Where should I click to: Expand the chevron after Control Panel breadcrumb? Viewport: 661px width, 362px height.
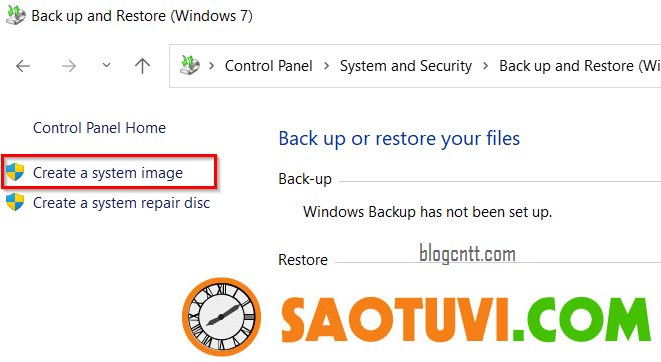pos(326,66)
